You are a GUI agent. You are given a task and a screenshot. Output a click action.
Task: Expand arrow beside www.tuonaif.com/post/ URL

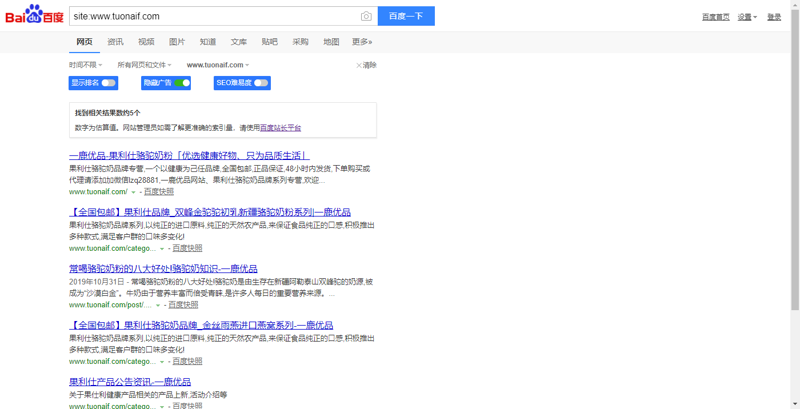158,305
